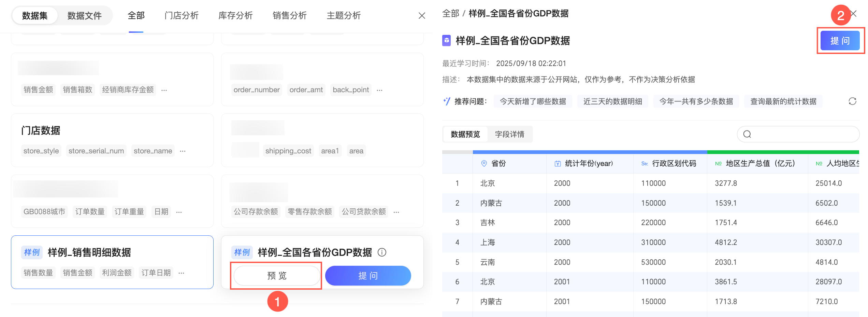This screenshot has height=317, width=868.
Task: Expand more fields after back_point
Action: click(x=379, y=90)
